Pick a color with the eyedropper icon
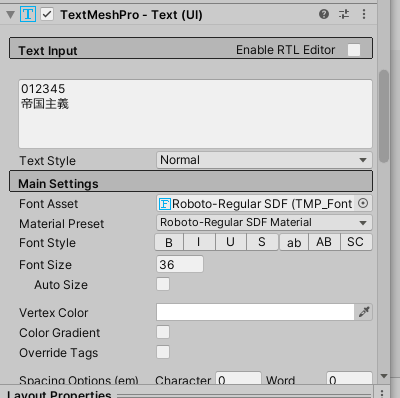 coord(364,312)
